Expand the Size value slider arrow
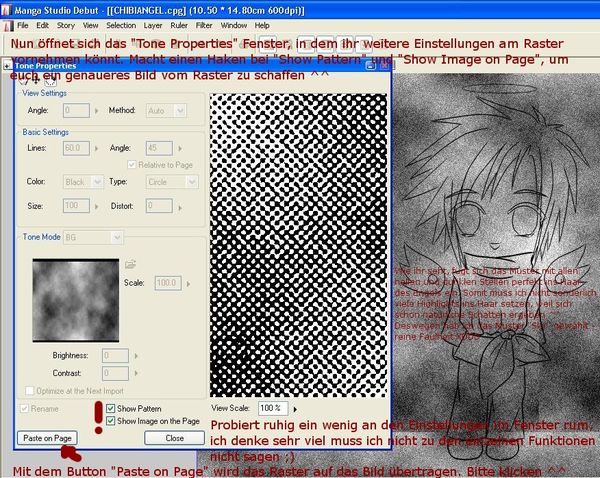Screen dimensions: 600x478 pos(96,206)
